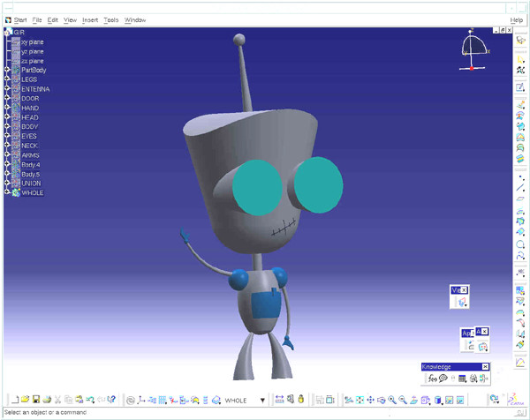The image size is (530, 420).
Task: Expand the HEAD tree node
Action: (7, 116)
